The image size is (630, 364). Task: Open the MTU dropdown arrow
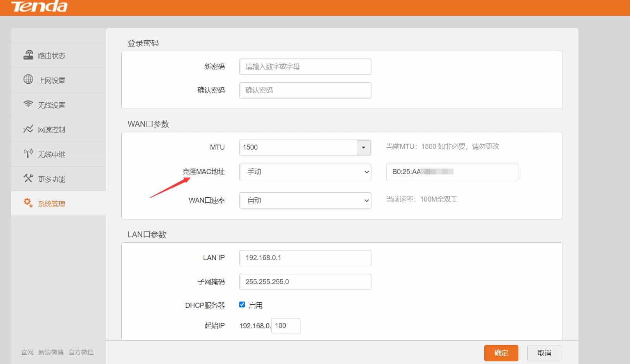click(x=364, y=147)
